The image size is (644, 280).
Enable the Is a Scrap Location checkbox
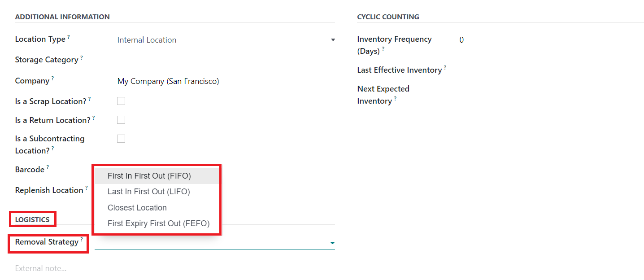click(x=121, y=101)
